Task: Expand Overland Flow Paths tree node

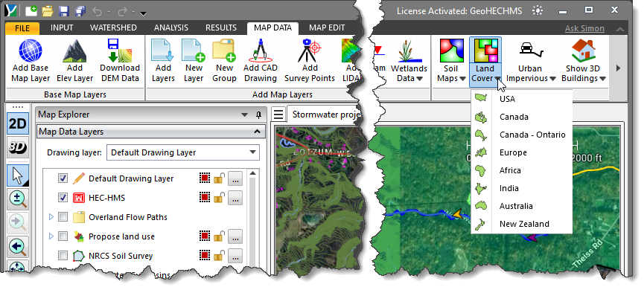Action: point(51,217)
